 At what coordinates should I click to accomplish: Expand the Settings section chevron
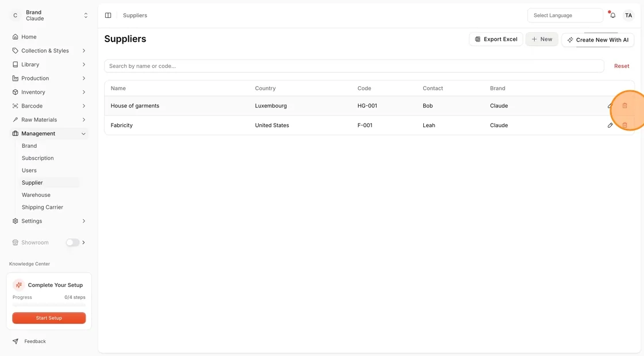click(84, 221)
